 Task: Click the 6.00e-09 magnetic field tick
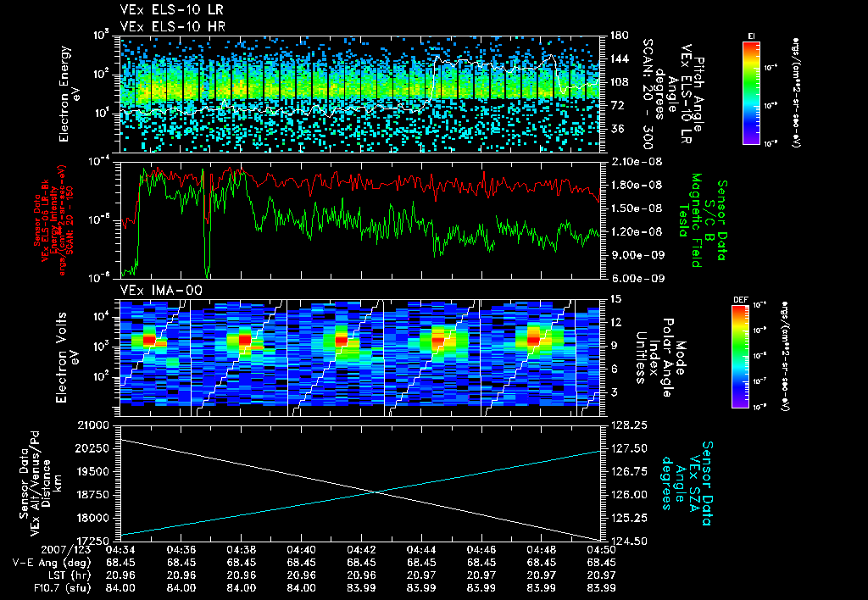636,278
